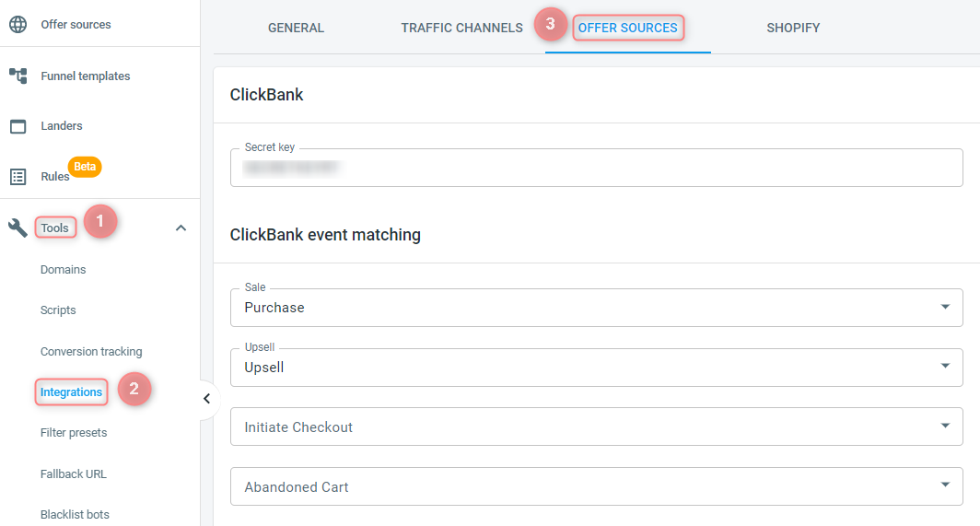Expand the Abandoned Cart dropdown

point(596,486)
